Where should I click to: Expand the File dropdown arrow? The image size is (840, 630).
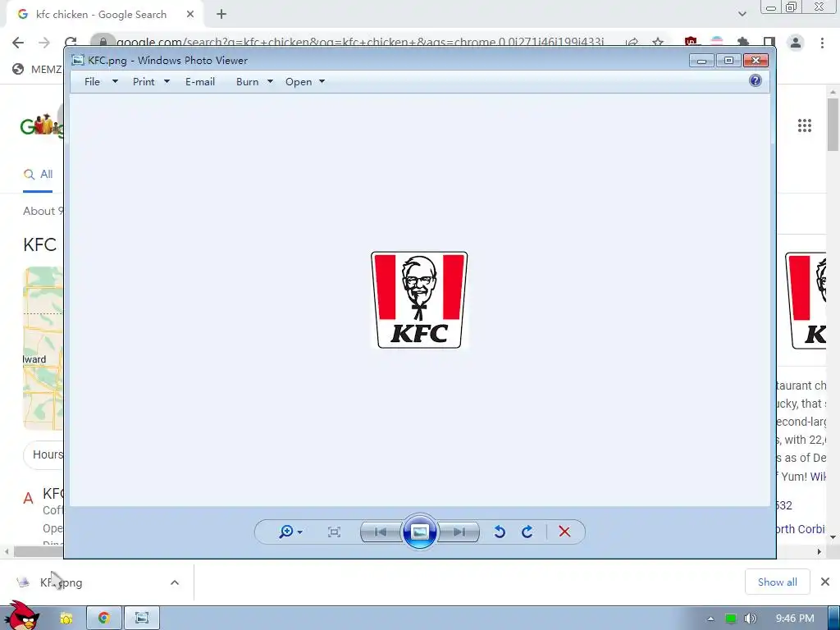(x=115, y=81)
